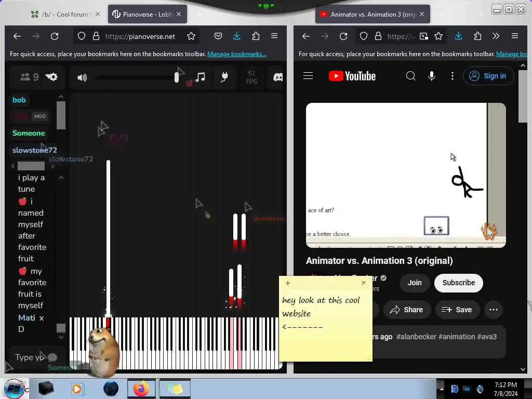Bookmark pianoverse.net with star icon
Image resolution: width=532 pixels, height=399 pixels.
coord(191,36)
